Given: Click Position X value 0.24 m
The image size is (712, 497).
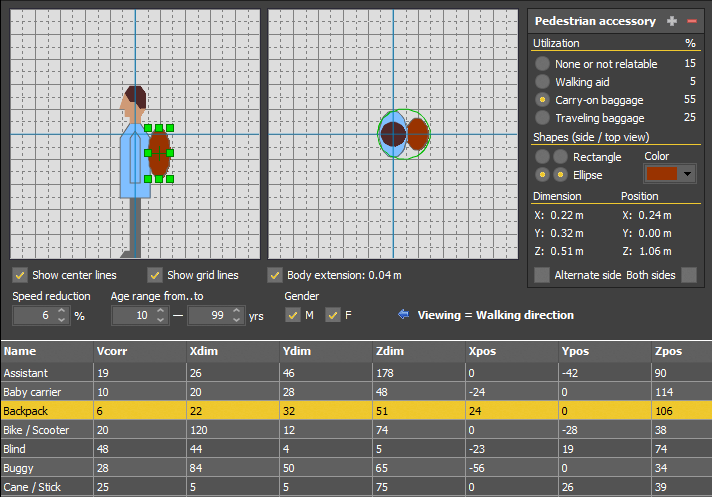Looking at the screenshot, I should [x=655, y=215].
